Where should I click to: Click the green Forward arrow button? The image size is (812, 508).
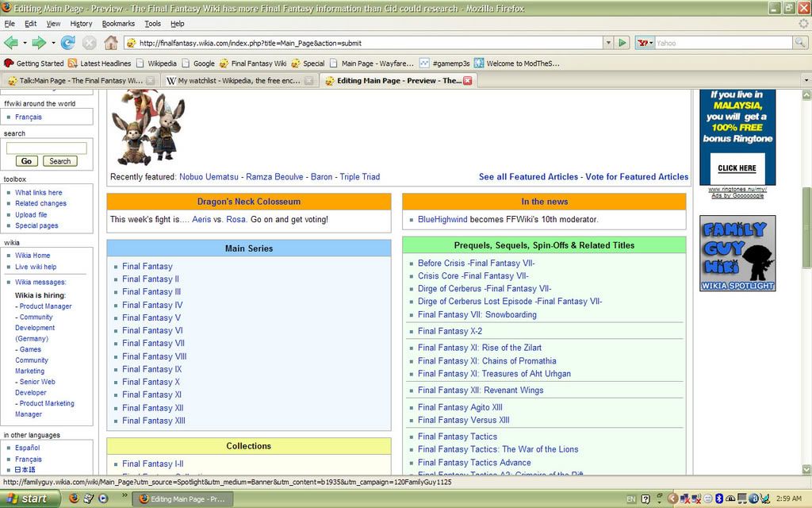[36, 43]
